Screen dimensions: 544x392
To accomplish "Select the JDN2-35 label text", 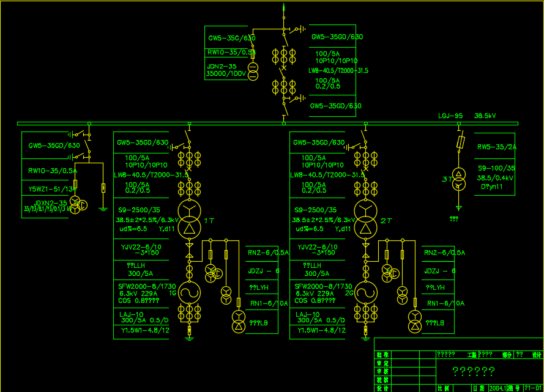I will click(x=222, y=66).
